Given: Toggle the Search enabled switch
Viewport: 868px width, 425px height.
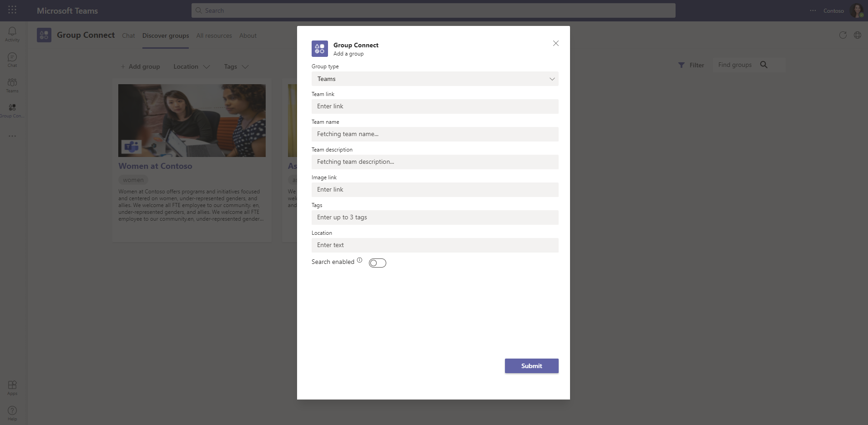Looking at the screenshot, I should click(378, 263).
